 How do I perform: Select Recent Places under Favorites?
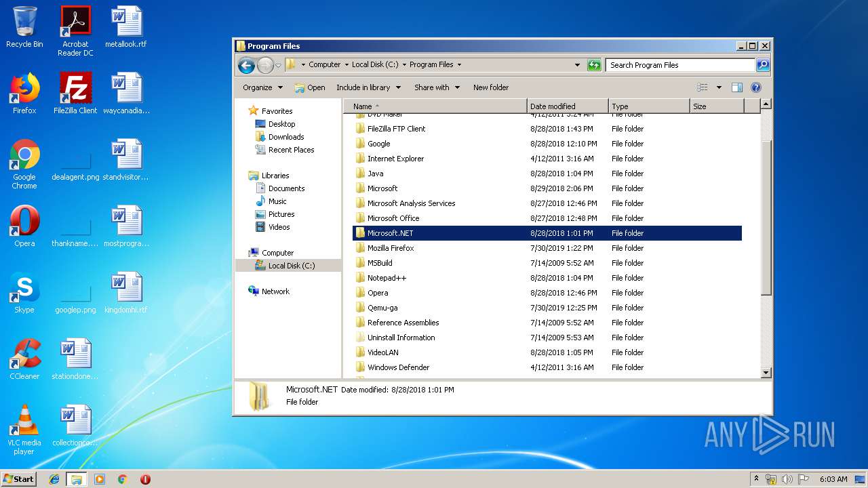tap(285, 150)
